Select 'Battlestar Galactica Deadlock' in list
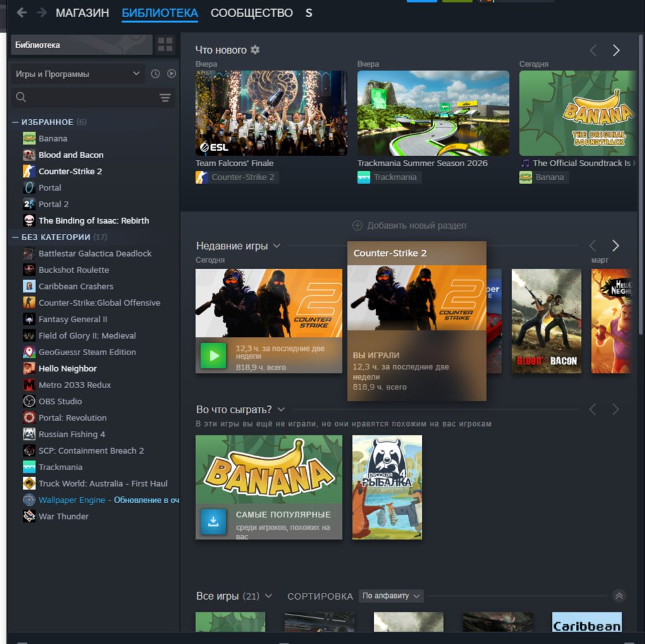The width and height of the screenshot is (645, 644). [95, 253]
